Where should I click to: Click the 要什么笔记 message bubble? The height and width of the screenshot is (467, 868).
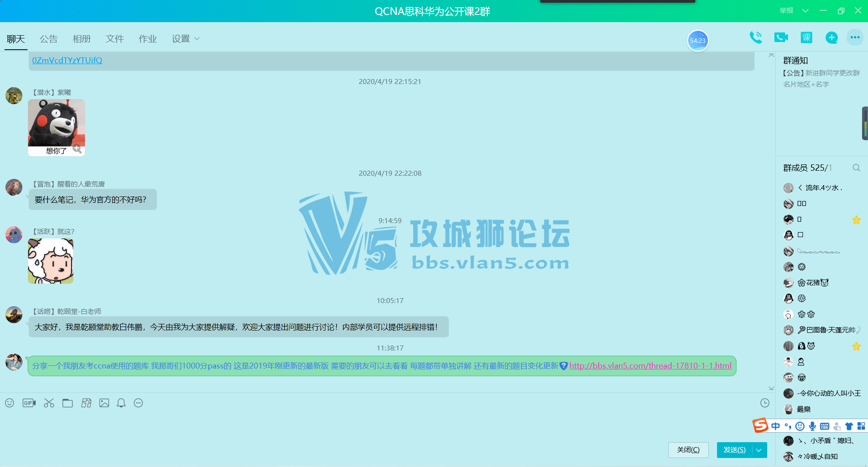[x=93, y=200]
